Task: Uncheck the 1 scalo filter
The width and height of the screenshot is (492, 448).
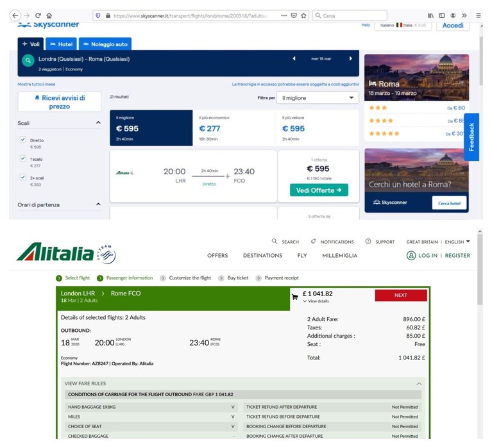Action: [x=22, y=158]
